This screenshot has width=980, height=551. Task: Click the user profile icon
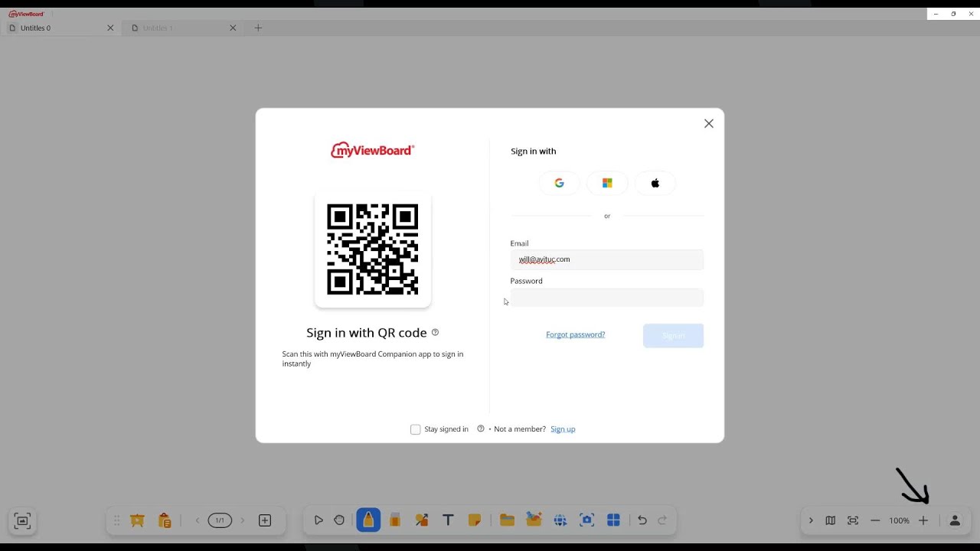[x=955, y=520]
